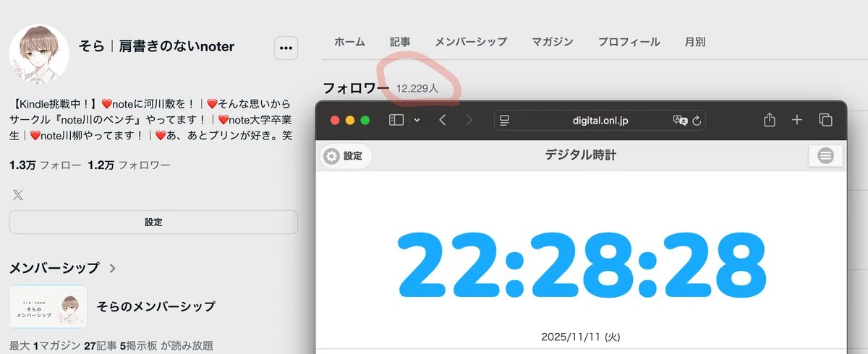Toggle the Safari sidebar icon
The height and width of the screenshot is (354, 868).
pyautogui.click(x=396, y=120)
